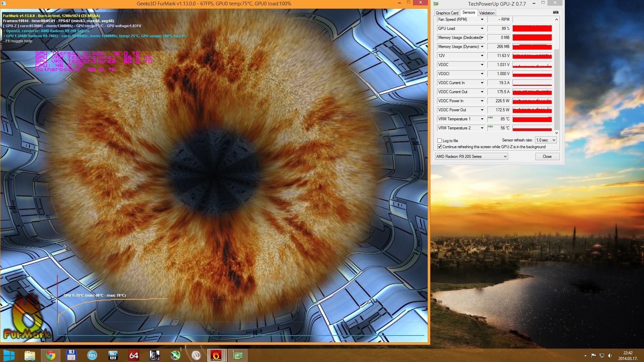Expand the GPU Load sensor dropdown

click(x=482, y=28)
